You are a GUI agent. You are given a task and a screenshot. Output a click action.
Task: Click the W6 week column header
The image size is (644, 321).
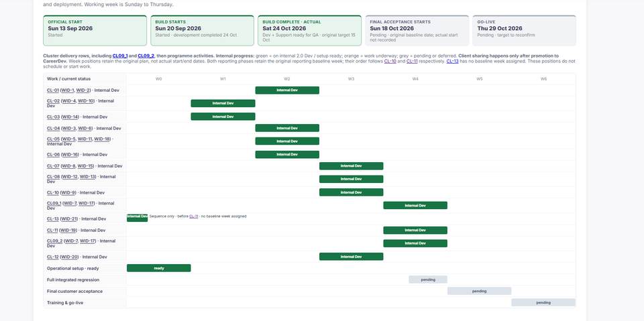pyautogui.click(x=543, y=79)
